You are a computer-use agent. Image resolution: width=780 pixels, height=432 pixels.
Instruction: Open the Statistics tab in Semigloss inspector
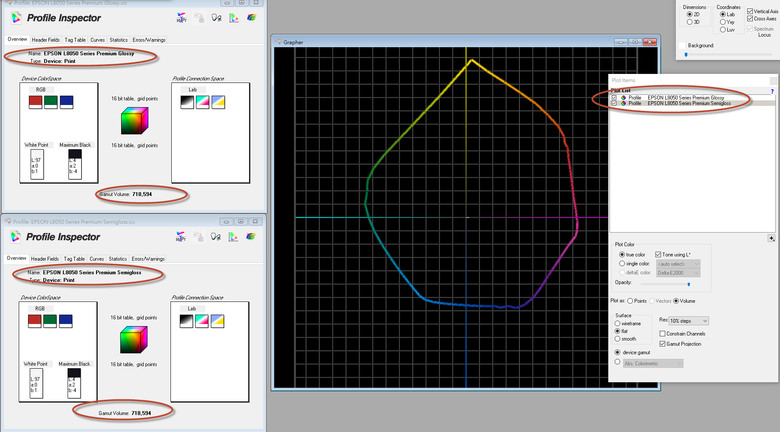[x=118, y=259]
